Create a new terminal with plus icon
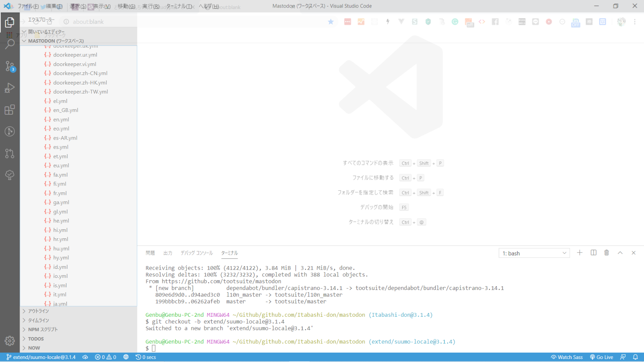 (x=580, y=253)
